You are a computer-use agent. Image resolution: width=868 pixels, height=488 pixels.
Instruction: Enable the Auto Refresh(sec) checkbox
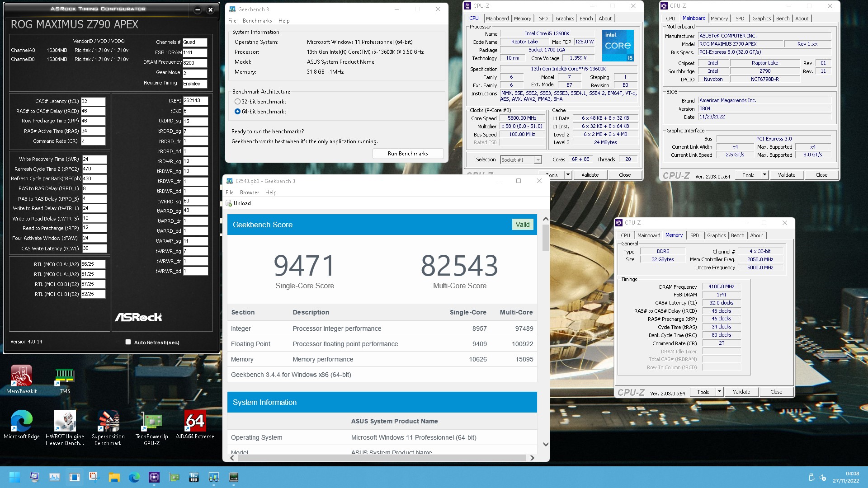128,342
